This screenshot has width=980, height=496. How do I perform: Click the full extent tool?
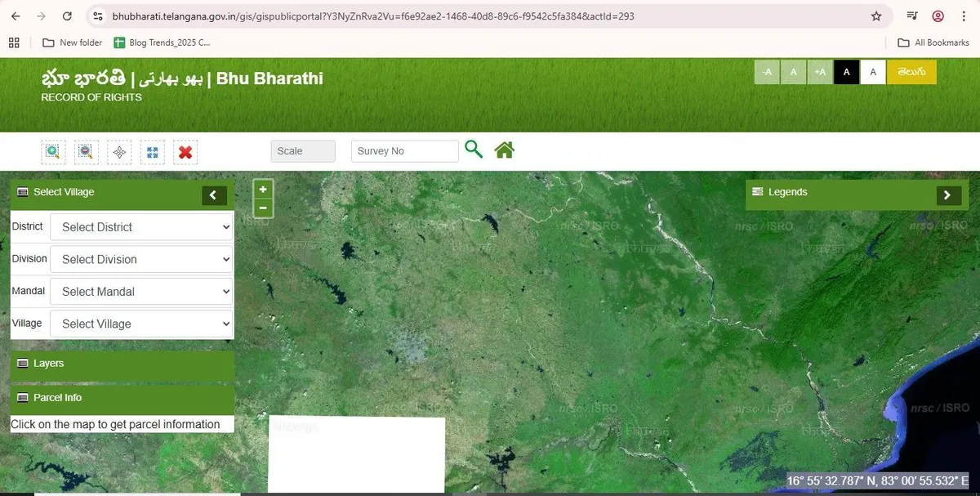coord(152,151)
